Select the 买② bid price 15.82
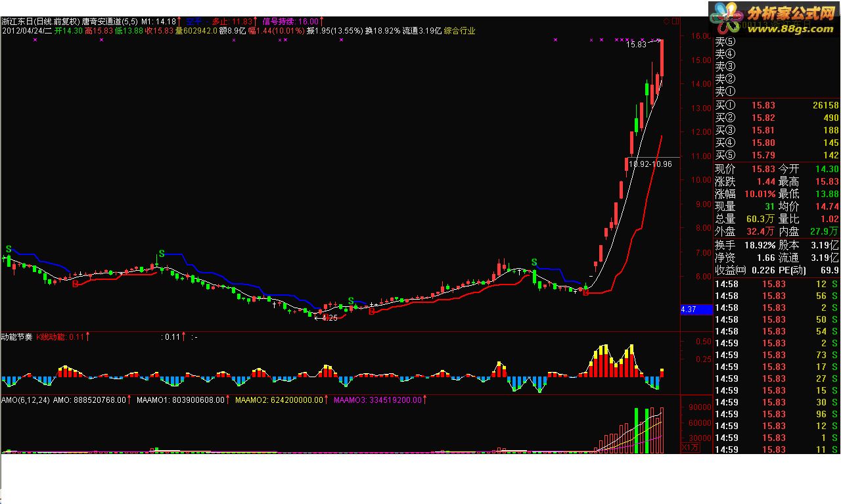Image resolution: width=841 pixels, height=504 pixels. click(762, 118)
